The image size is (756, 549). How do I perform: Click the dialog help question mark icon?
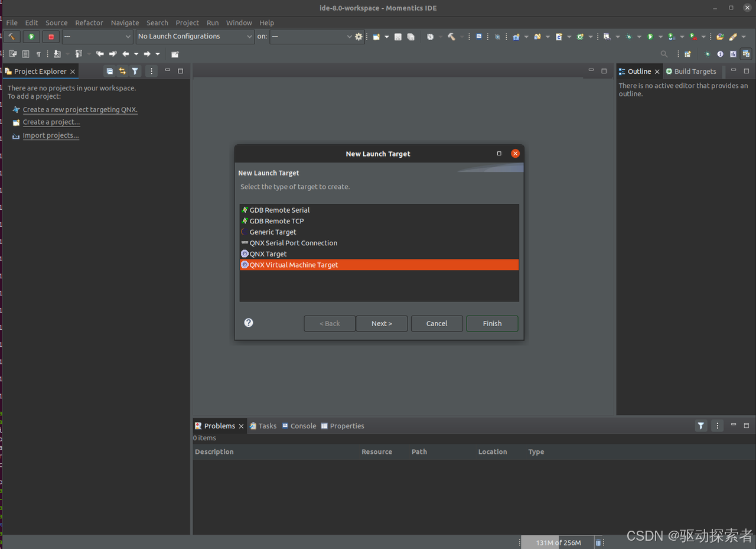pyautogui.click(x=249, y=323)
